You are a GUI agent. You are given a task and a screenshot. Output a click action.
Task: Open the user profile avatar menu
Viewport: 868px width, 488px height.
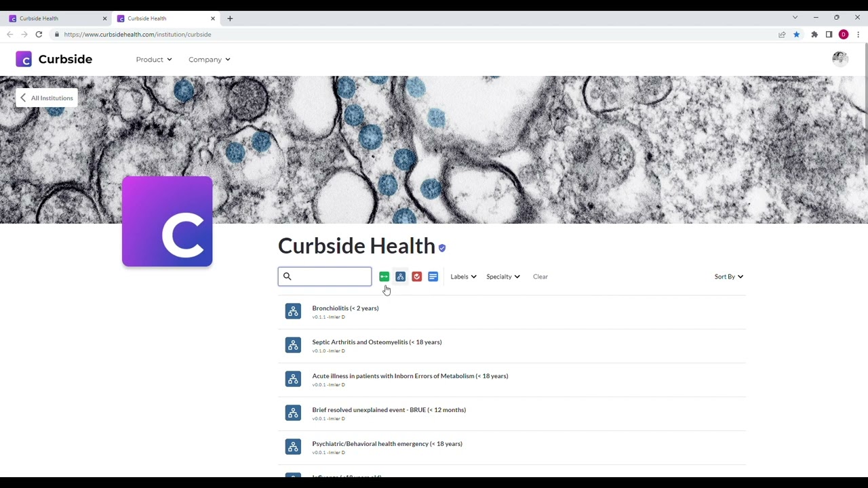(840, 59)
